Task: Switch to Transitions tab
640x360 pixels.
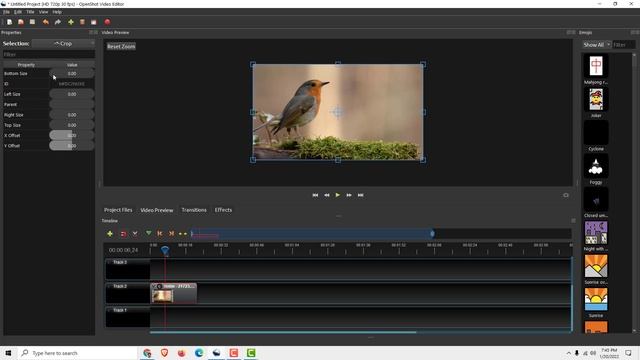Action: pyautogui.click(x=194, y=210)
